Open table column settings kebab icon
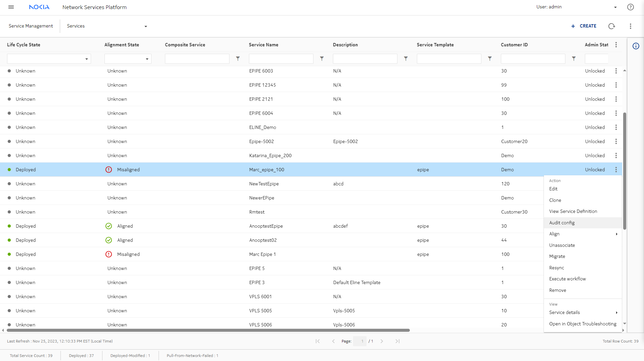This screenshot has width=644, height=361. [616, 45]
